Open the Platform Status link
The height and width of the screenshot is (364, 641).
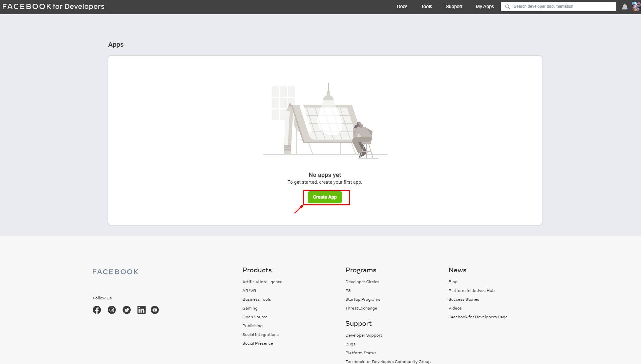point(361,353)
